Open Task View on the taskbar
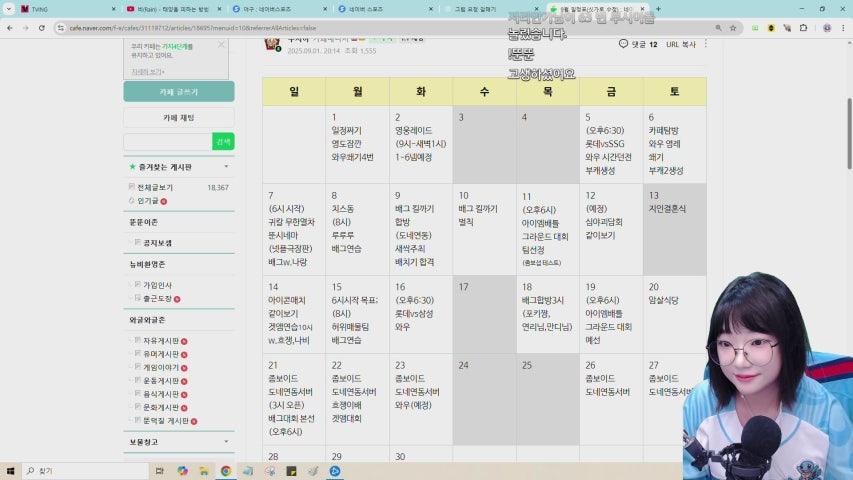The width and height of the screenshot is (853, 480). point(159,471)
